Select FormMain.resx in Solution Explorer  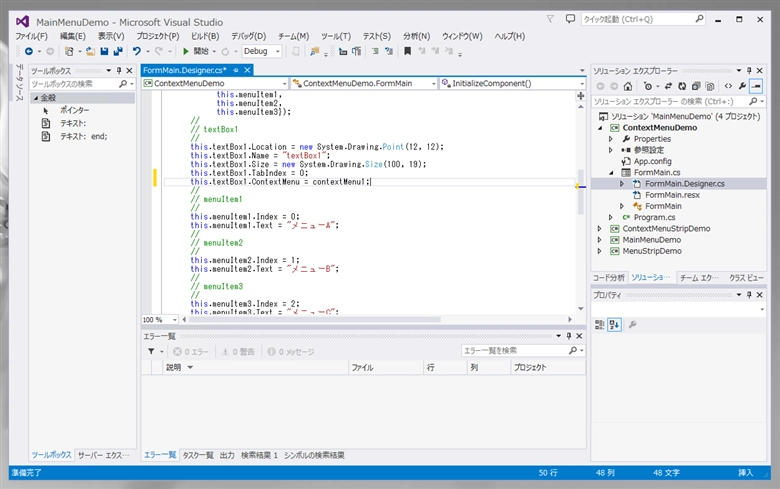[x=672, y=195]
